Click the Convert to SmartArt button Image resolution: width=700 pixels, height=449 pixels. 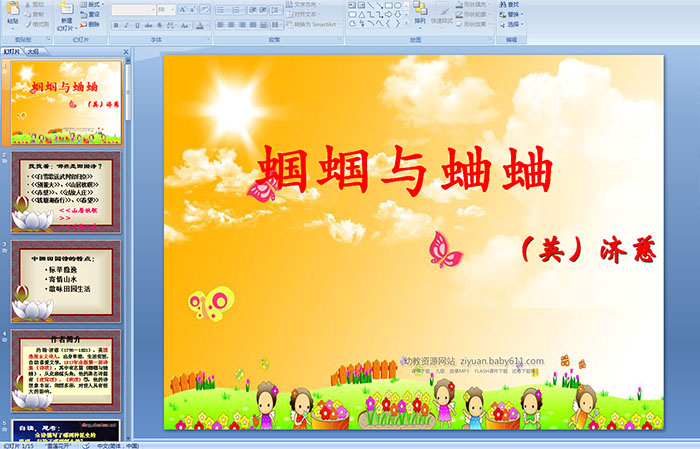[312, 24]
